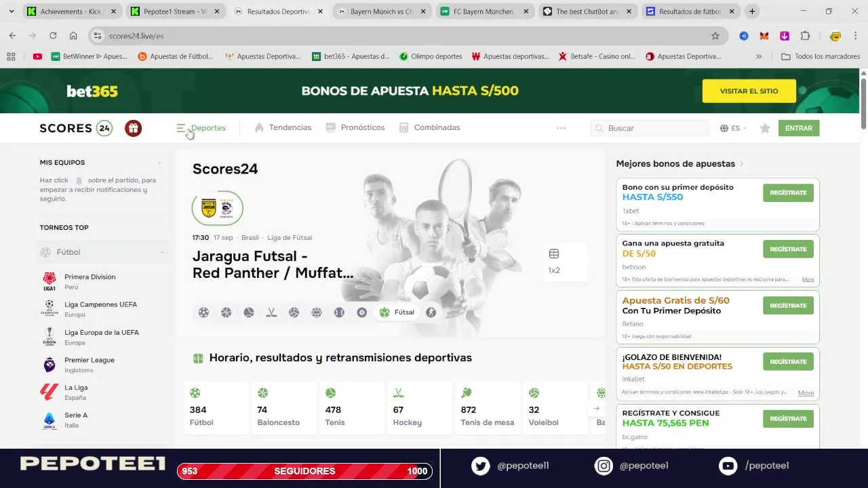Viewport: 868px width, 488px height.
Task: Open the Chrome three-dot menu
Action: 856,36
